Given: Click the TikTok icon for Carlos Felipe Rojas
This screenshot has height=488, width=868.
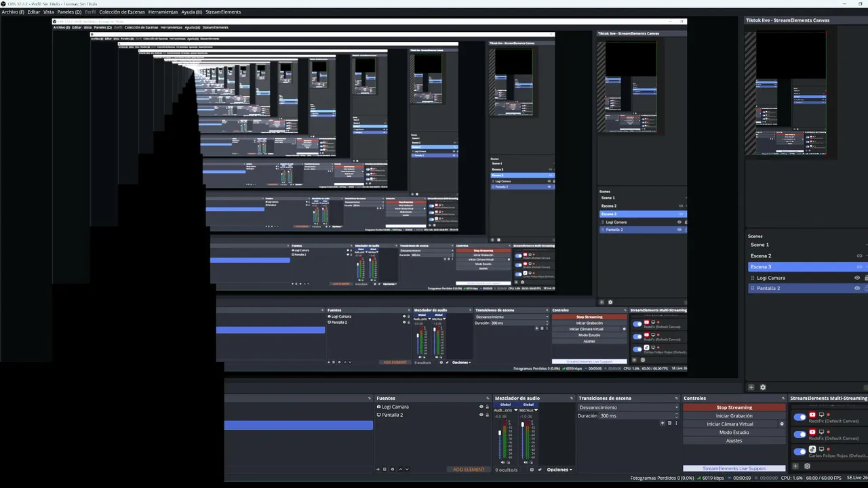Looking at the screenshot, I should click(812, 449).
